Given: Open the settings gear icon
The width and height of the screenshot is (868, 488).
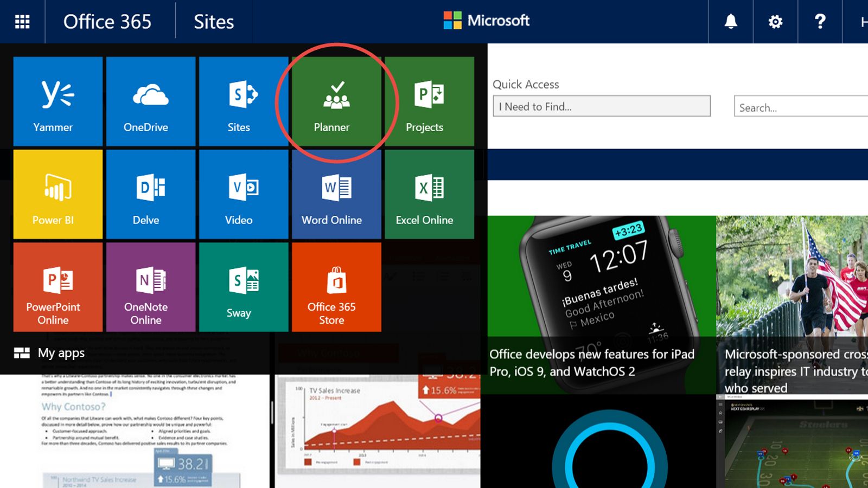Looking at the screenshot, I should coord(775,22).
